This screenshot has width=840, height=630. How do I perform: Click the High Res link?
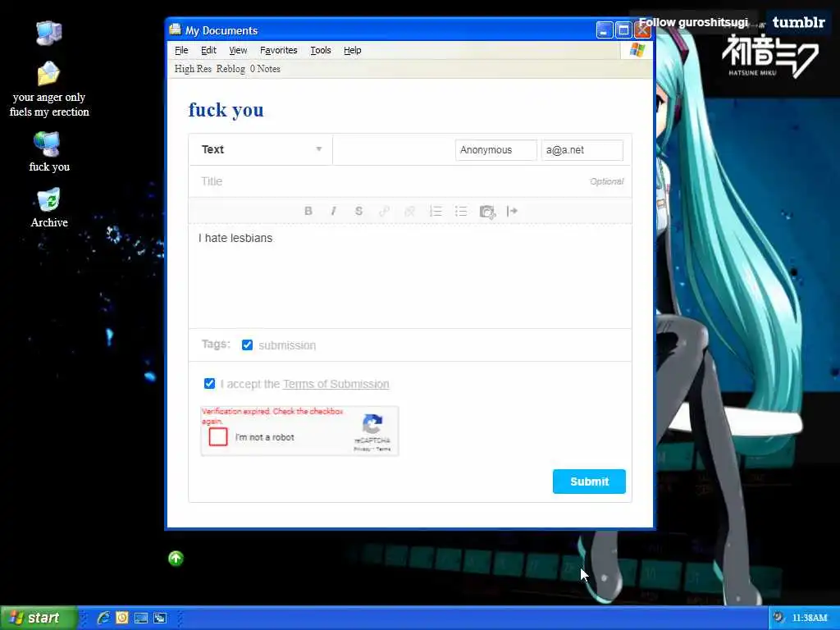point(193,69)
